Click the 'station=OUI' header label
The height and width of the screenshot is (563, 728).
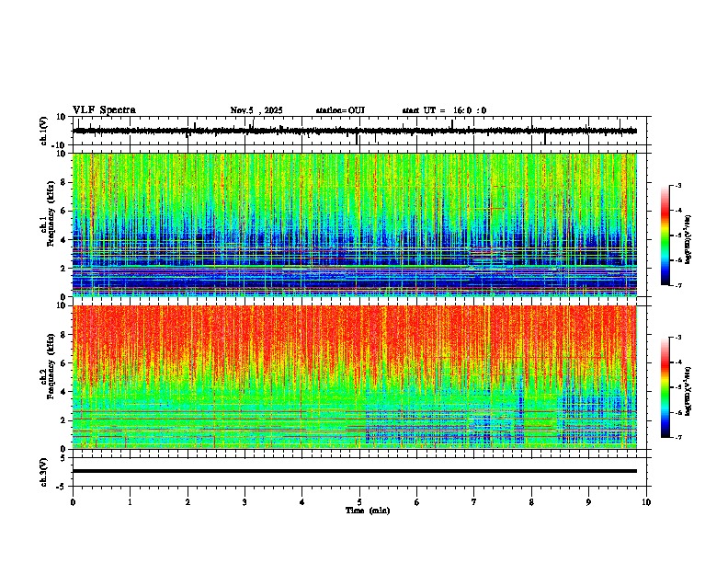[340, 110]
